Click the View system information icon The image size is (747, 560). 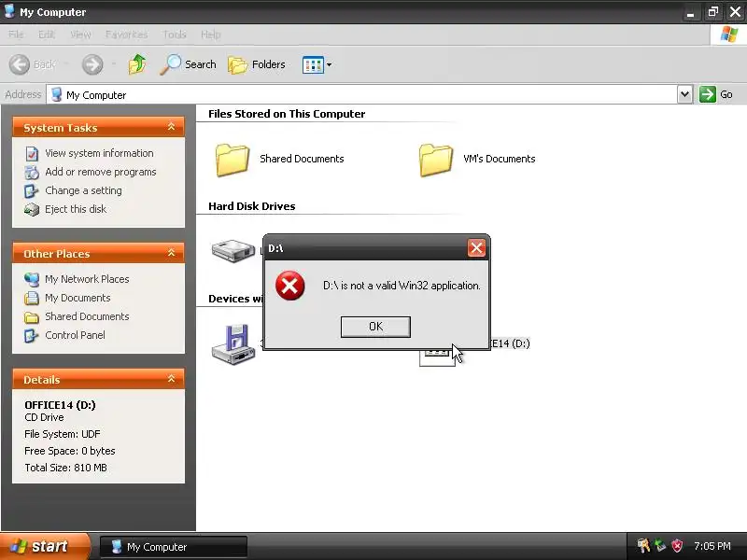point(32,154)
